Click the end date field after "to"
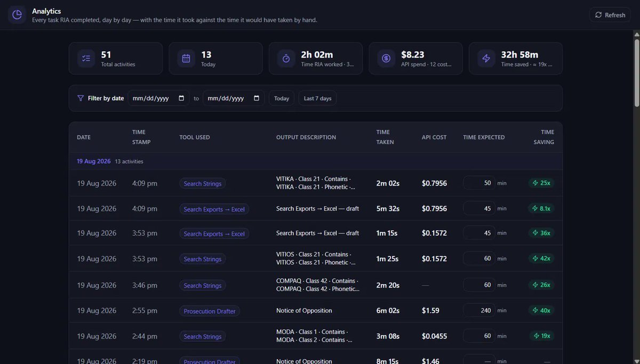This screenshot has height=364, width=640. (x=234, y=98)
